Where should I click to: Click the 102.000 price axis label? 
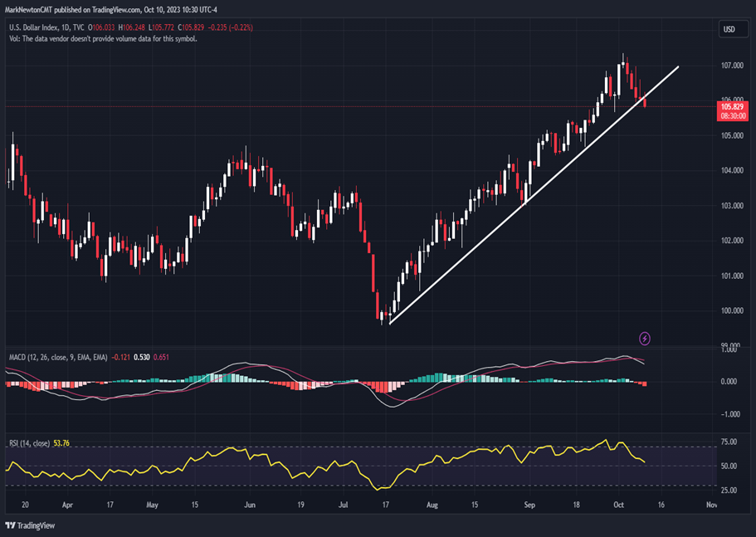(x=732, y=241)
